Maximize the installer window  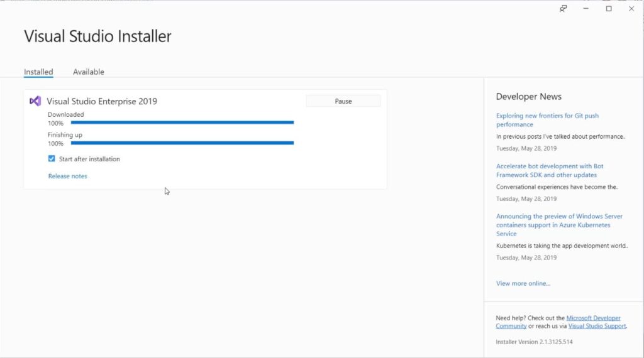[x=609, y=9]
